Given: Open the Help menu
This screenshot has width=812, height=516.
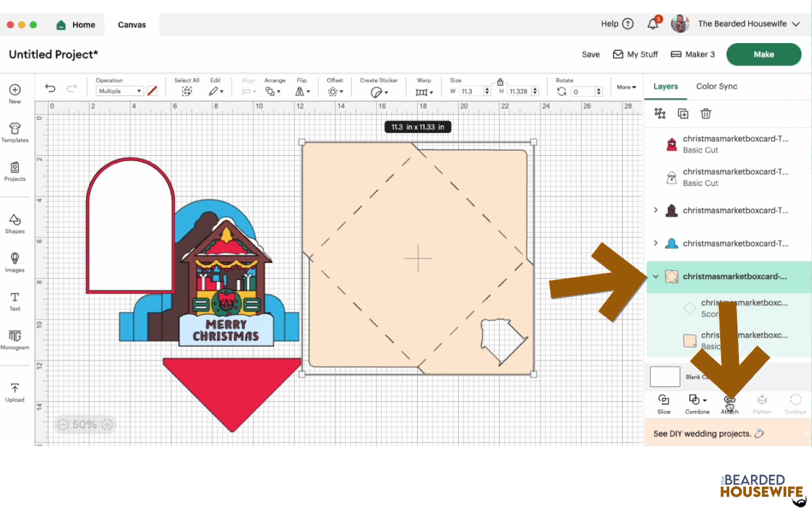Looking at the screenshot, I should [x=617, y=24].
